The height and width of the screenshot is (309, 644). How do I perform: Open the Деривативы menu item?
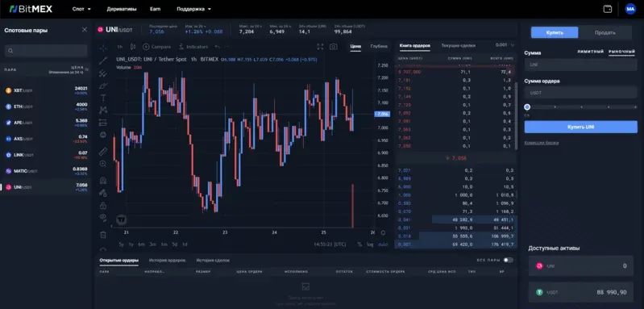coord(122,9)
